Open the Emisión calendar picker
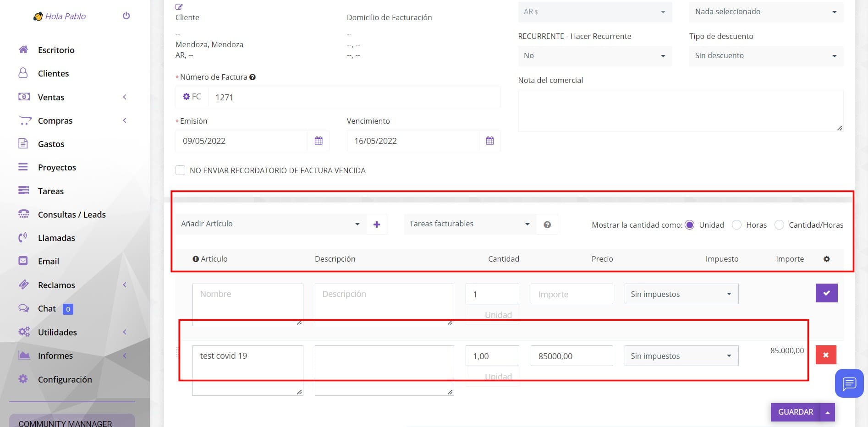 click(319, 141)
